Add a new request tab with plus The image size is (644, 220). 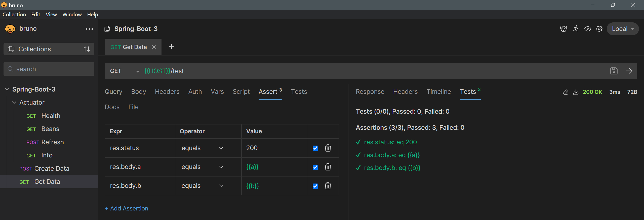(x=172, y=47)
